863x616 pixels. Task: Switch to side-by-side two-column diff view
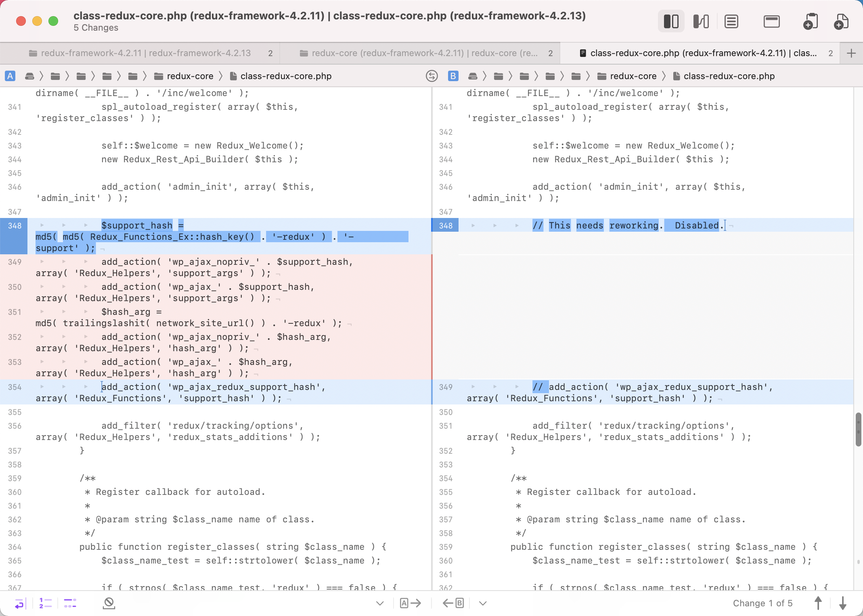pyautogui.click(x=671, y=21)
